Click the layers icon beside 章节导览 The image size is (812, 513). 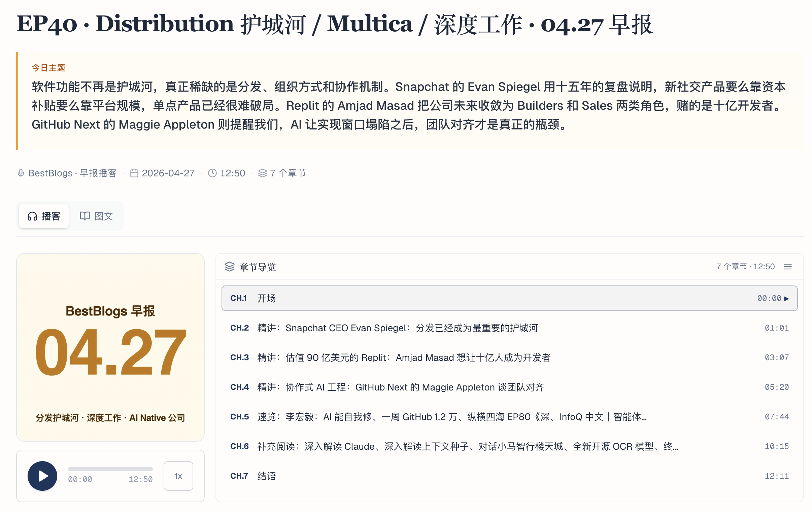pos(229,267)
